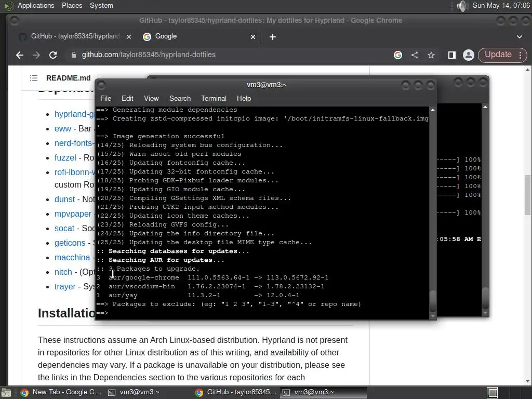
Task: Select the active vm3@vm3 taskbar terminal
Action: click(324, 392)
